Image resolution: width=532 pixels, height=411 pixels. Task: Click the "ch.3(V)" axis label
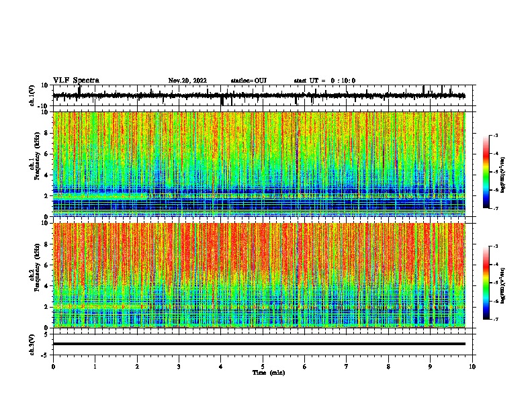click(x=32, y=345)
